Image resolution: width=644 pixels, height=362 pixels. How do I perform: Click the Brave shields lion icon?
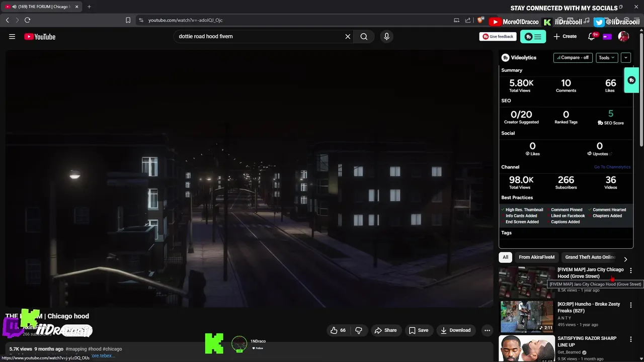point(480,20)
